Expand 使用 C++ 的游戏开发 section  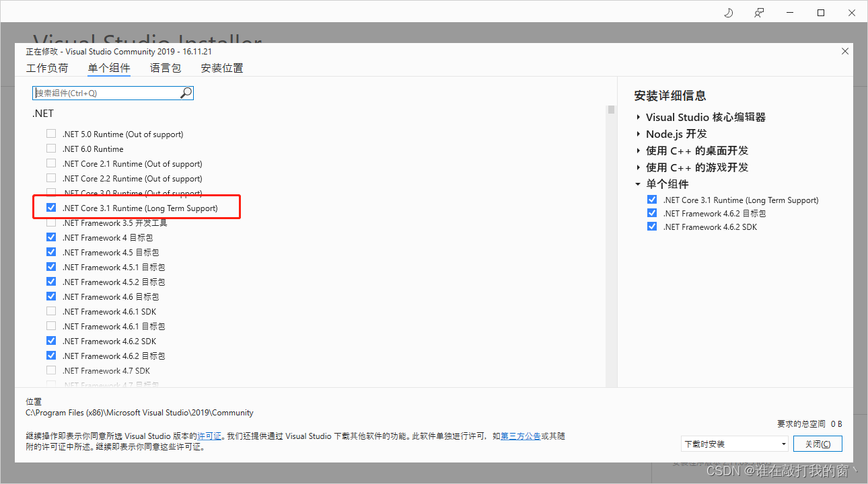(638, 167)
